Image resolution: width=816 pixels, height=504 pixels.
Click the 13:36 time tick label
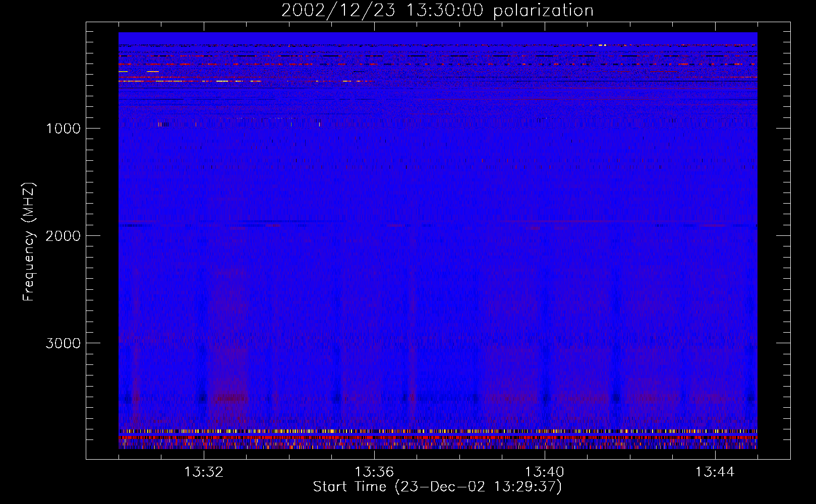(x=374, y=472)
